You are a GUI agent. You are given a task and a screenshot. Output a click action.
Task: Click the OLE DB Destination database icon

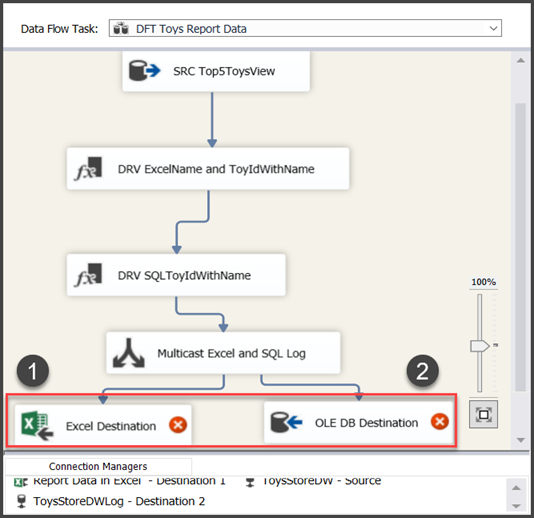286,422
